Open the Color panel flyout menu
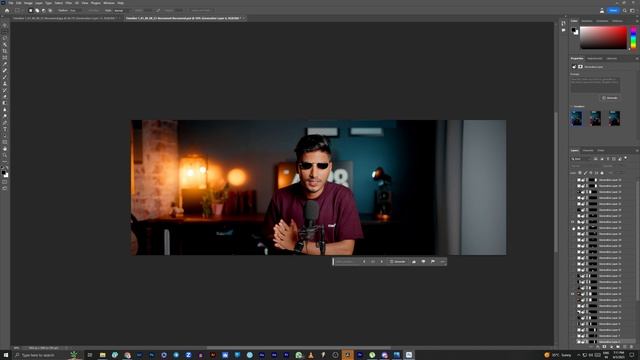The image size is (640, 360). pos(637,21)
